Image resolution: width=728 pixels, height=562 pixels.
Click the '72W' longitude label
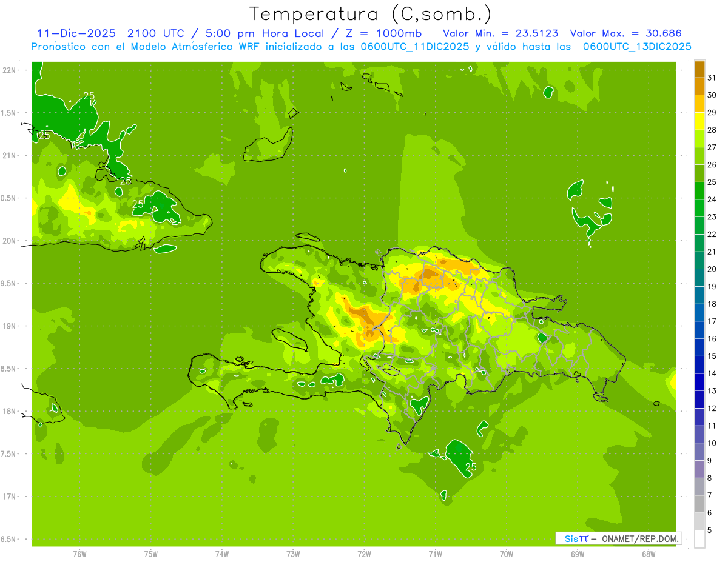(364, 554)
